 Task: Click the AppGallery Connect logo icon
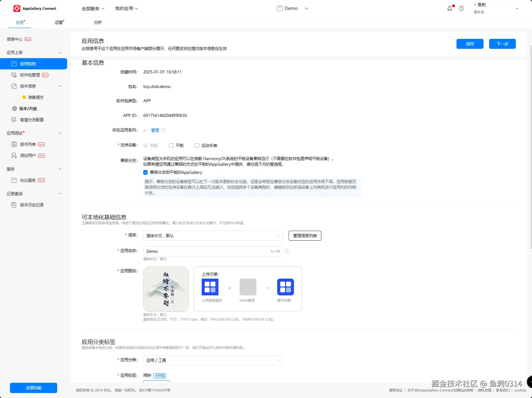click(17, 8)
